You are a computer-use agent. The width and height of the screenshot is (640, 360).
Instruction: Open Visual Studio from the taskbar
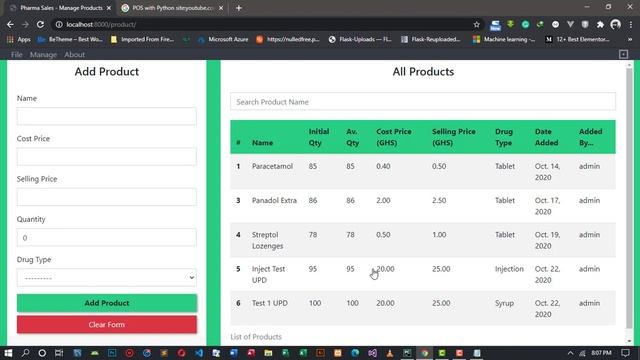coord(372,353)
